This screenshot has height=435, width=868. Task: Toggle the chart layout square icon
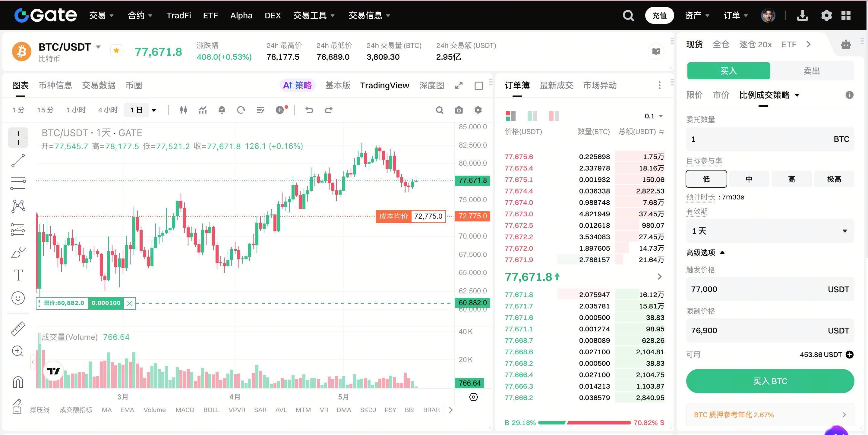click(478, 86)
